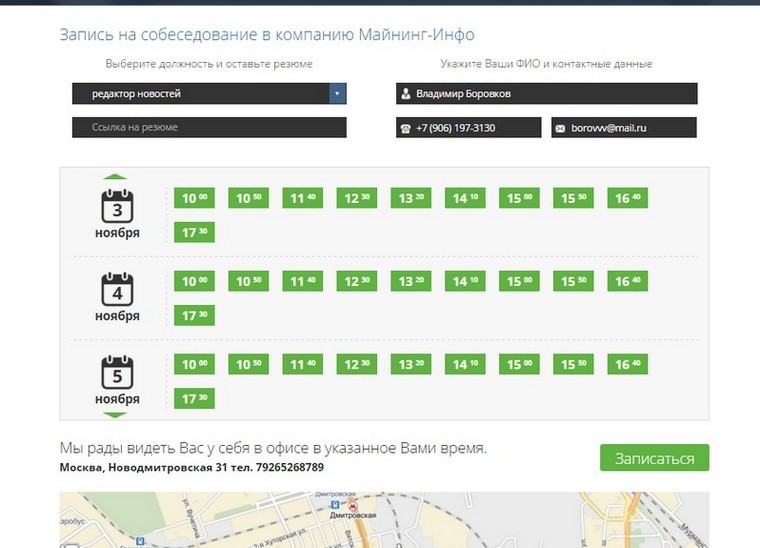
Task: Choose 12:30 slot on 5 ноября
Action: point(357,364)
